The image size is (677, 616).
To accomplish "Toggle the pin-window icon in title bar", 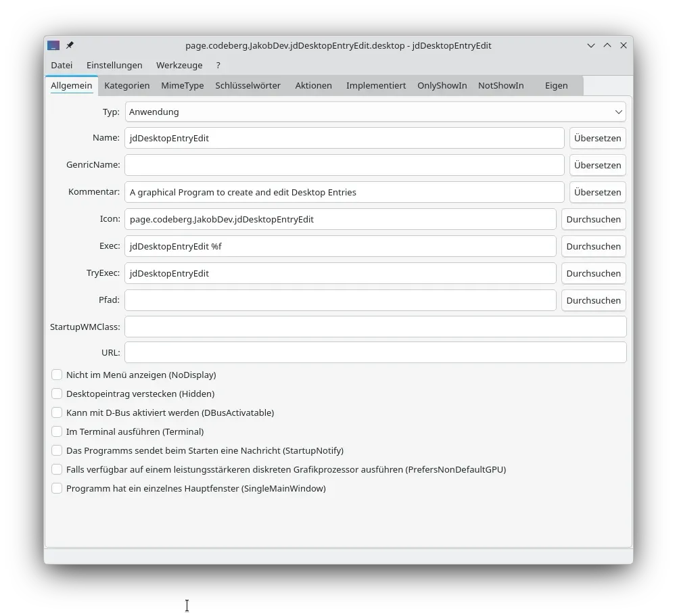I will [70, 45].
